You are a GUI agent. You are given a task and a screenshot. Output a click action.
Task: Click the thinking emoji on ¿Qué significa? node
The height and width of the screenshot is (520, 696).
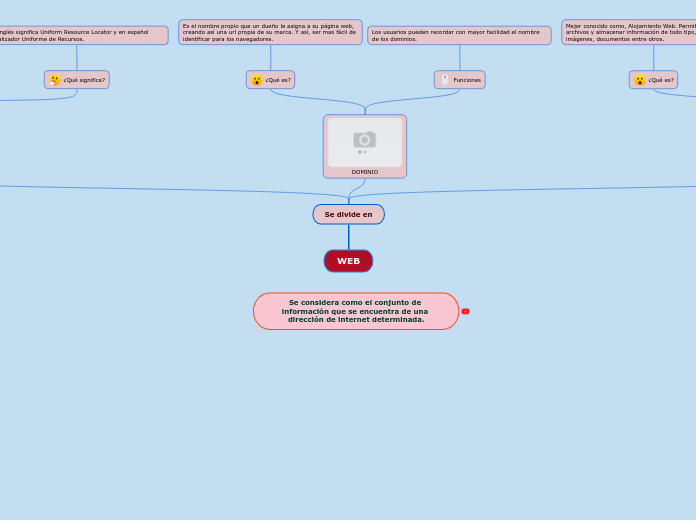click(x=55, y=80)
